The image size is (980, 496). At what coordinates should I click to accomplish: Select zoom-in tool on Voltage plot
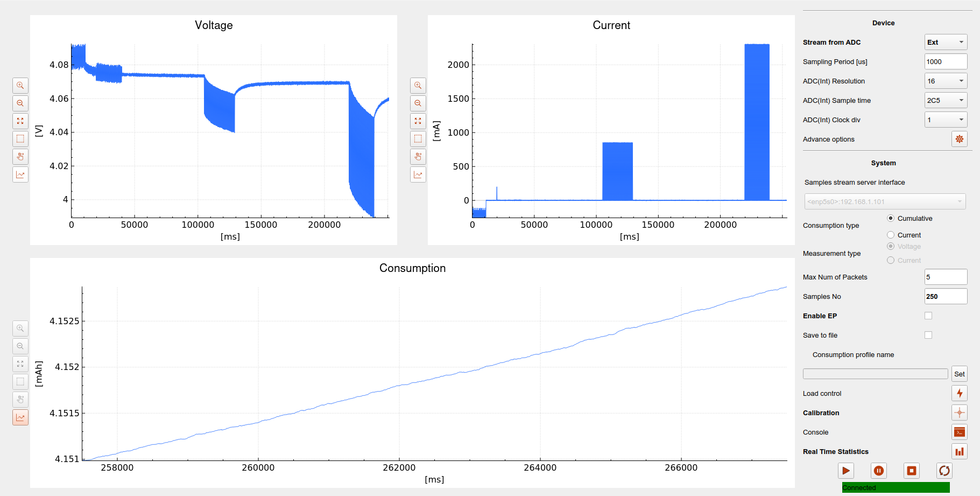(20, 85)
